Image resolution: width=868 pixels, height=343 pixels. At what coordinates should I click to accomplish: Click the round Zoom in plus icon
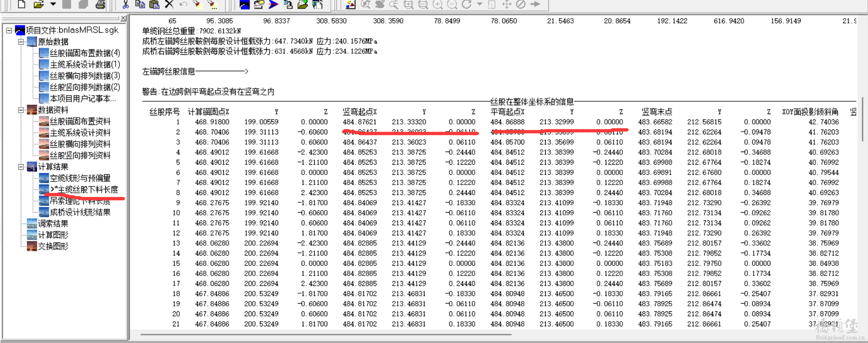pyautogui.click(x=438, y=5)
